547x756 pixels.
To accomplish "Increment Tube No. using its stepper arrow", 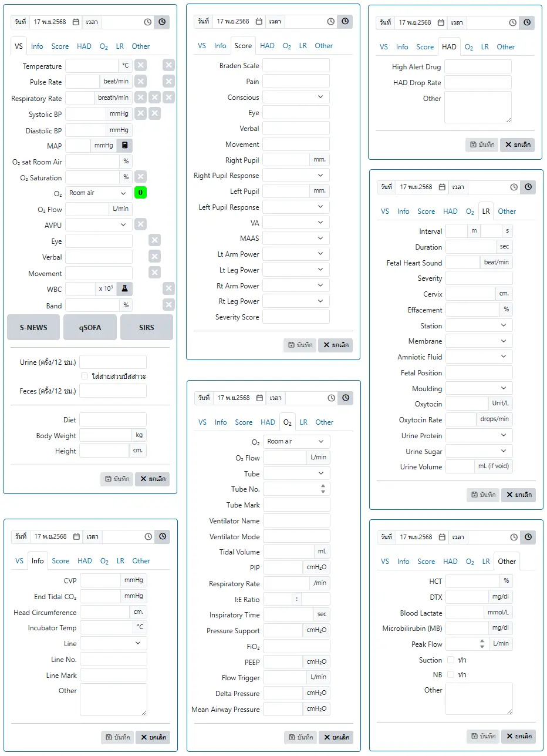I will pos(322,486).
